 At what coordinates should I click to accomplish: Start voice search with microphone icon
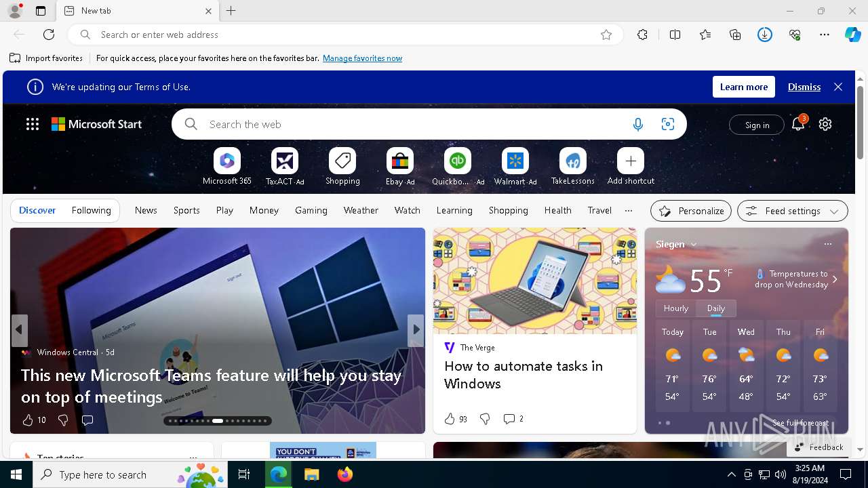(637, 124)
